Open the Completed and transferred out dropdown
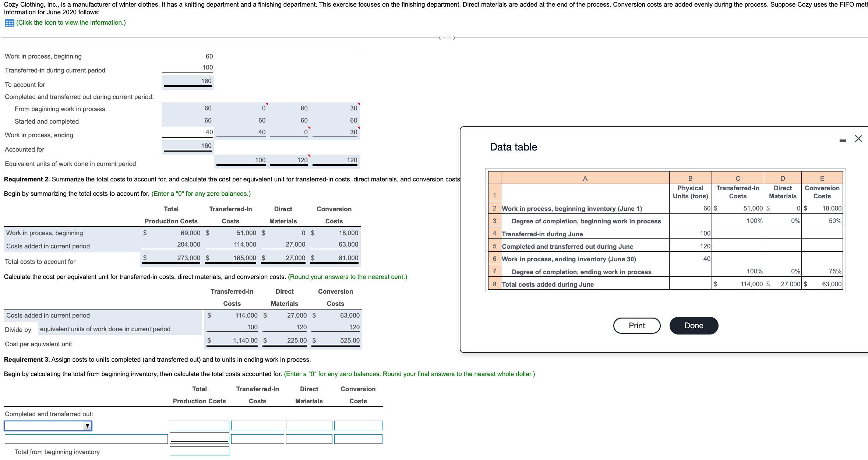The width and height of the screenshot is (868, 460). pos(48,426)
